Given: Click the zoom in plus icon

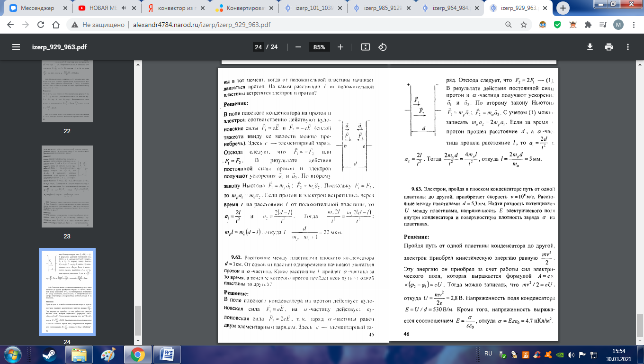Looking at the screenshot, I should tap(340, 47).
